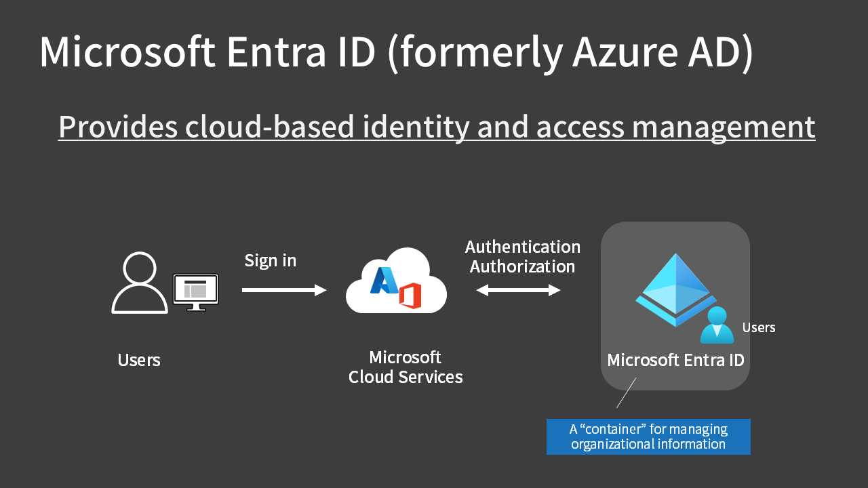
Task: Click the 'Microsoft Cloud Services' caption
Action: point(406,367)
